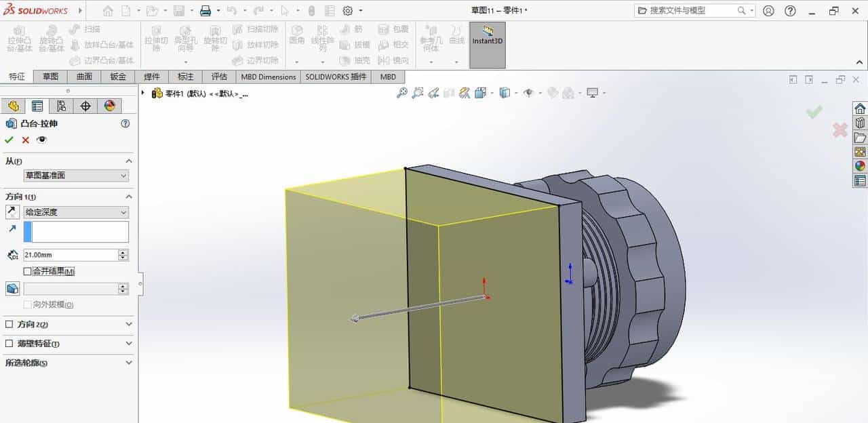868x423 pixels.
Task: Confirm the extrude with the green checkmark
Action: coord(9,140)
